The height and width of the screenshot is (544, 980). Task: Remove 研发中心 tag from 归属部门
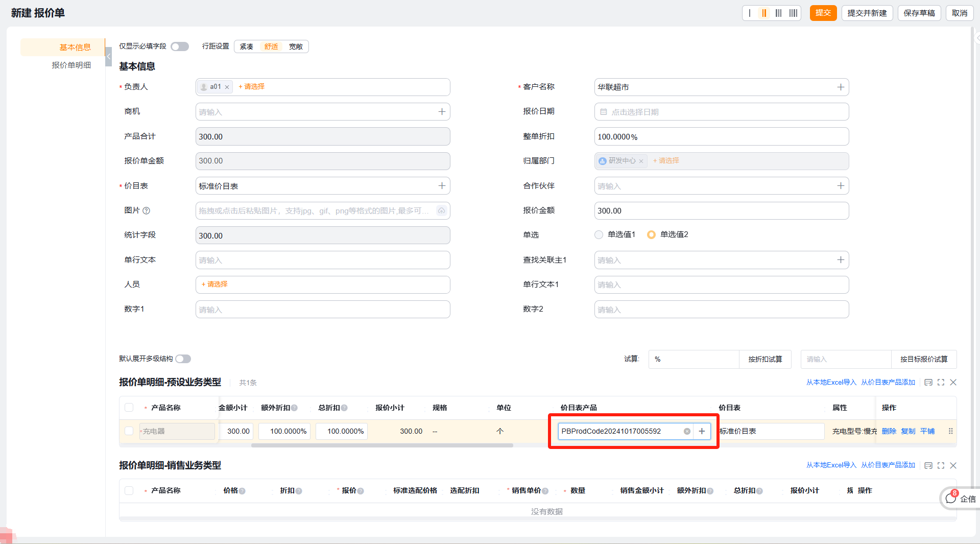click(x=641, y=161)
